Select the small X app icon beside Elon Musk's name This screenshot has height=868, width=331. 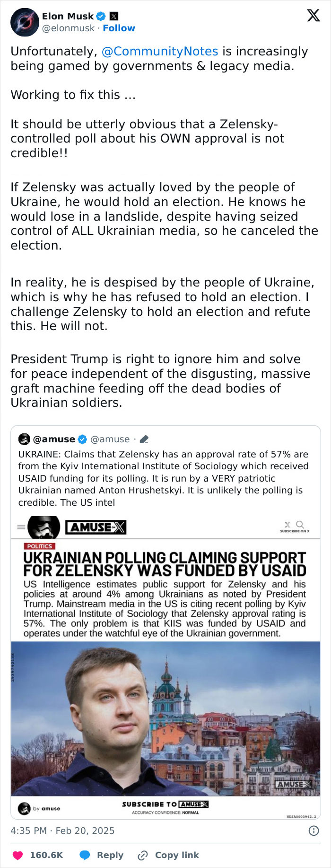(x=113, y=16)
